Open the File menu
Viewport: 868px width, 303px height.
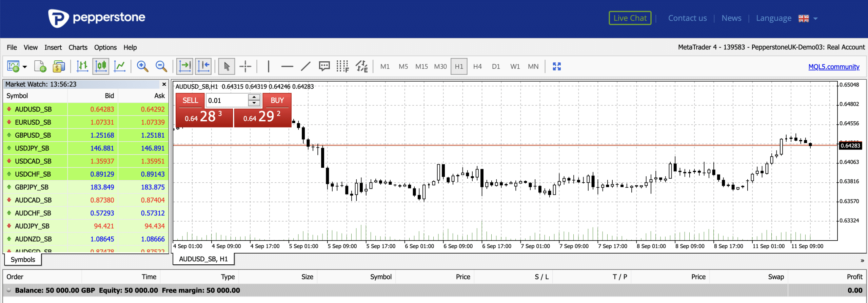(x=12, y=47)
